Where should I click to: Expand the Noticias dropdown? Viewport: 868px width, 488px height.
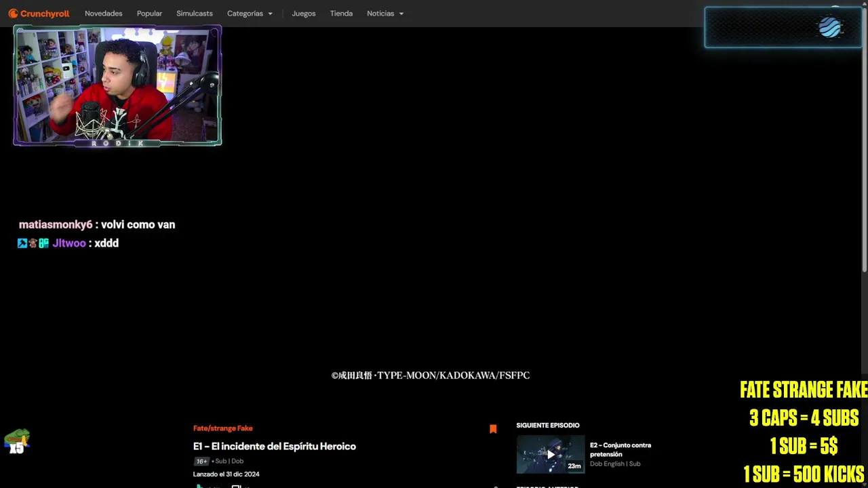(x=385, y=14)
